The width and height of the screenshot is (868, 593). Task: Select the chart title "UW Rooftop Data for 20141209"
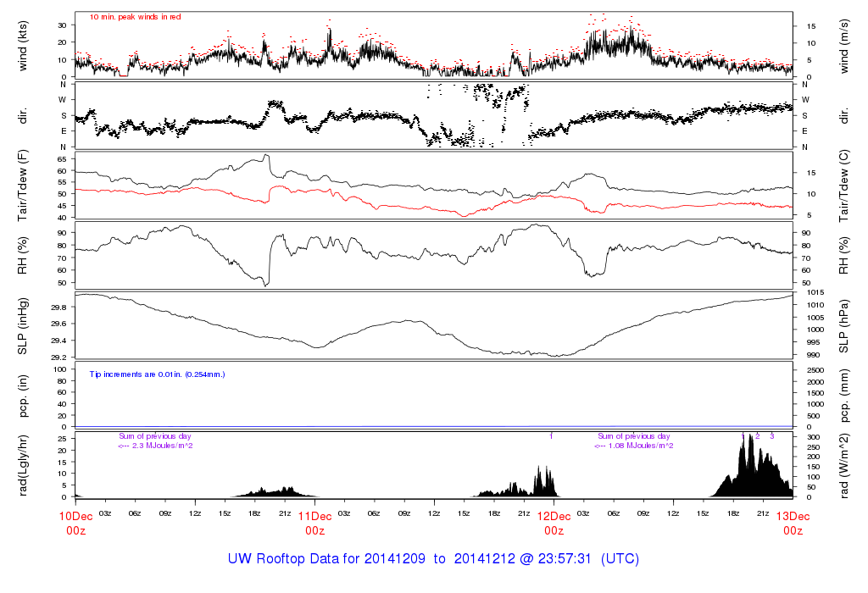[326, 559]
